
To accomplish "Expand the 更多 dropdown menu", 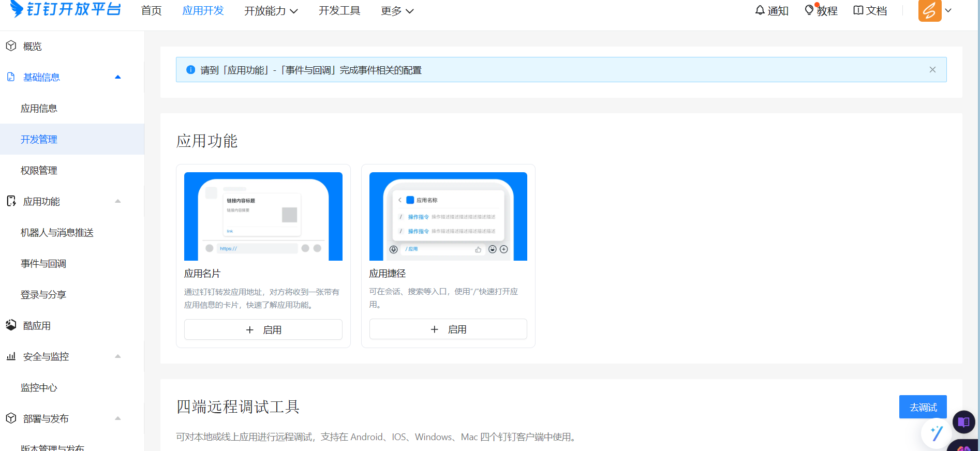I will point(397,11).
